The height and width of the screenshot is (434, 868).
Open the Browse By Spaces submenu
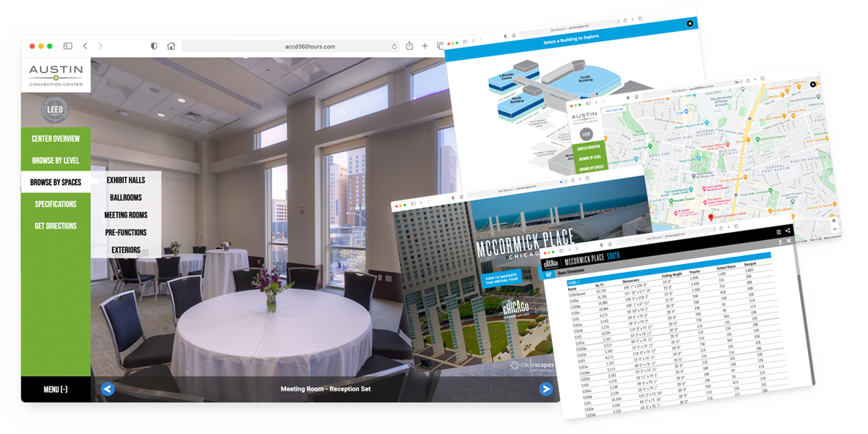(x=56, y=182)
